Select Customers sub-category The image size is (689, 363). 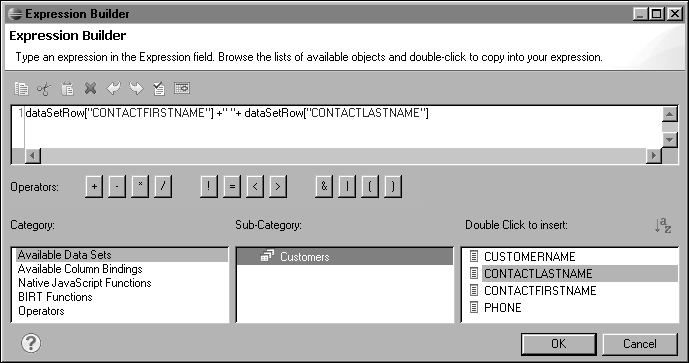tap(344, 257)
